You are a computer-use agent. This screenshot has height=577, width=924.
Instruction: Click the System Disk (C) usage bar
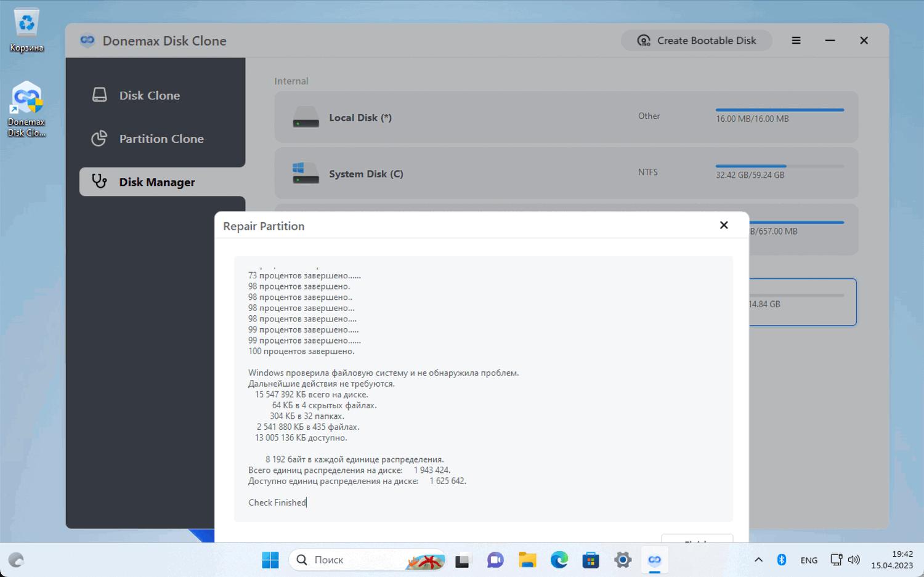click(x=780, y=166)
